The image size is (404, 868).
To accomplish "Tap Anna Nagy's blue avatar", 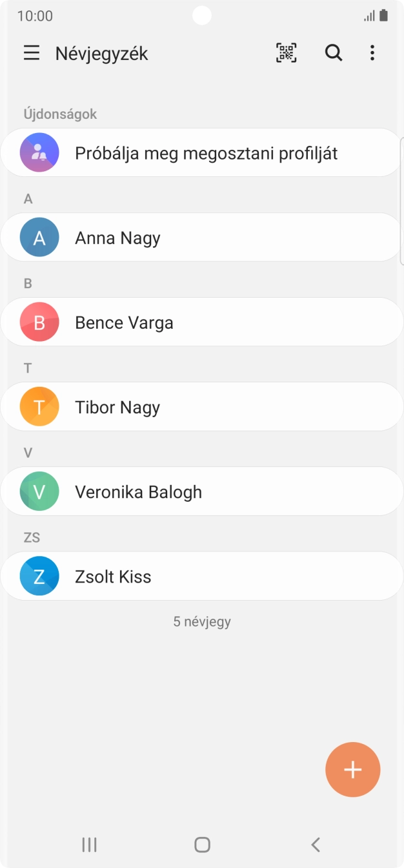I will tap(39, 238).
